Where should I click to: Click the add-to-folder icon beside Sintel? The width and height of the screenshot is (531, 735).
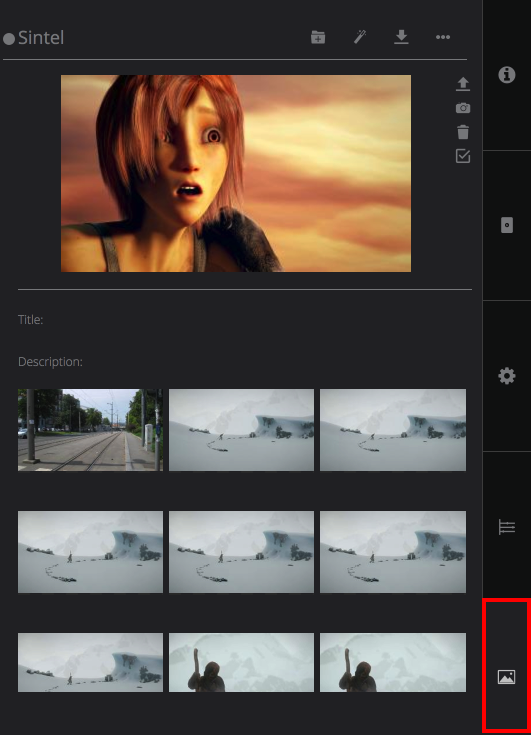(318, 37)
